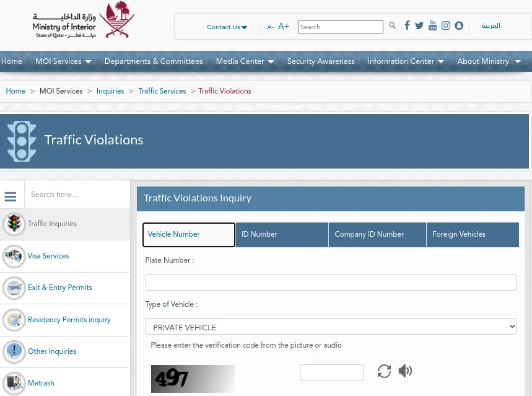Open Security Awareness menu item
The image size is (532, 396).
[321, 61]
